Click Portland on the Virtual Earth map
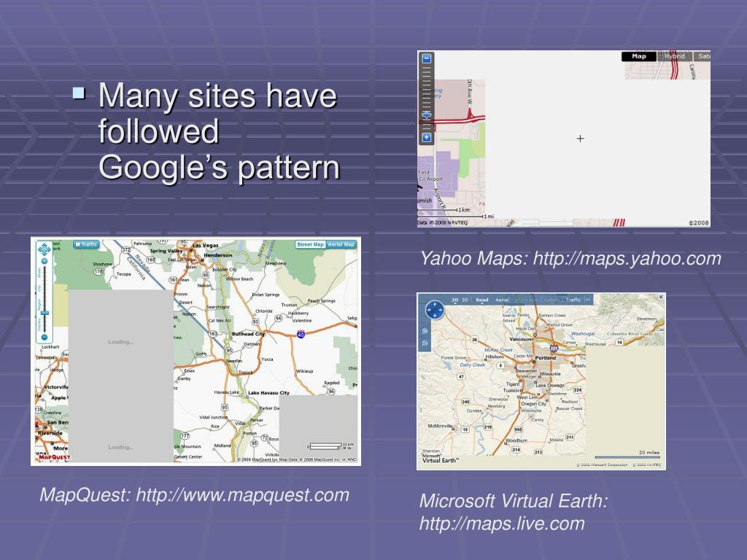The image size is (747, 560). pos(546,357)
